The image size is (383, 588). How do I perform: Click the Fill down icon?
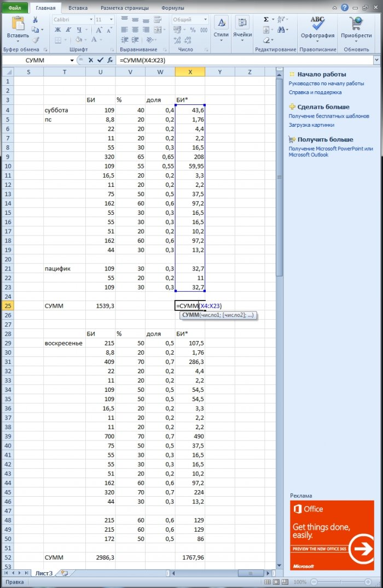266,30
